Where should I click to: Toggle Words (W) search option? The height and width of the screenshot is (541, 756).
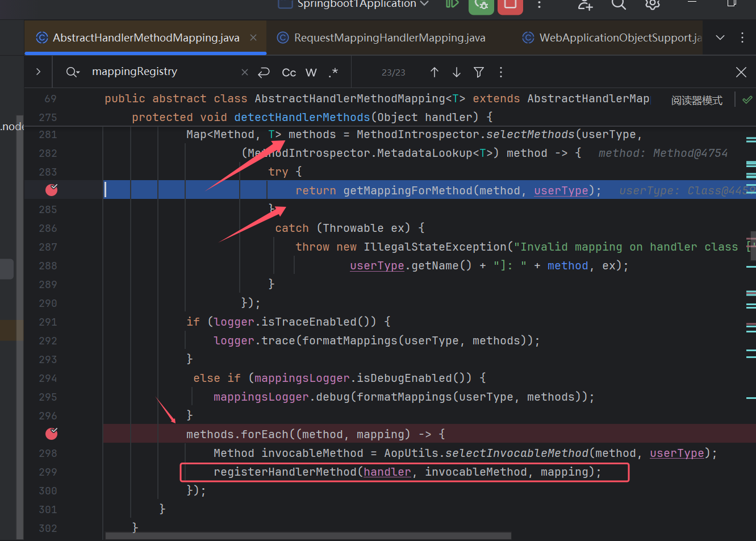tap(311, 72)
